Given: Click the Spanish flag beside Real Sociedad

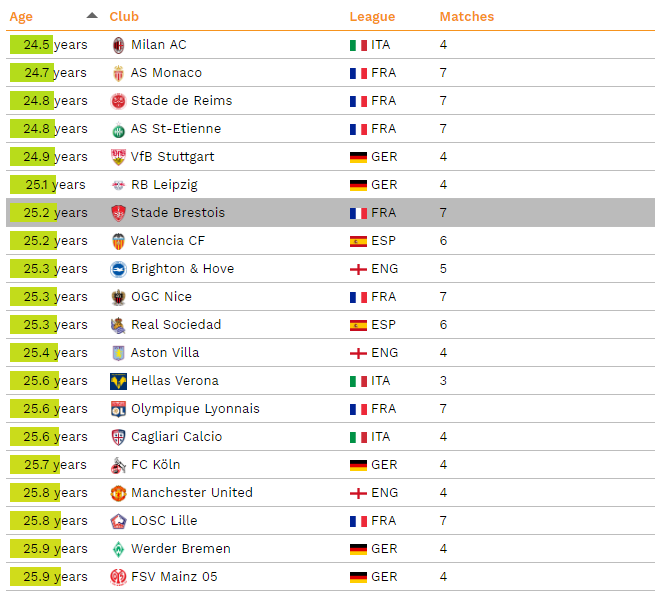Looking at the screenshot, I should pyautogui.click(x=358, y=325).
